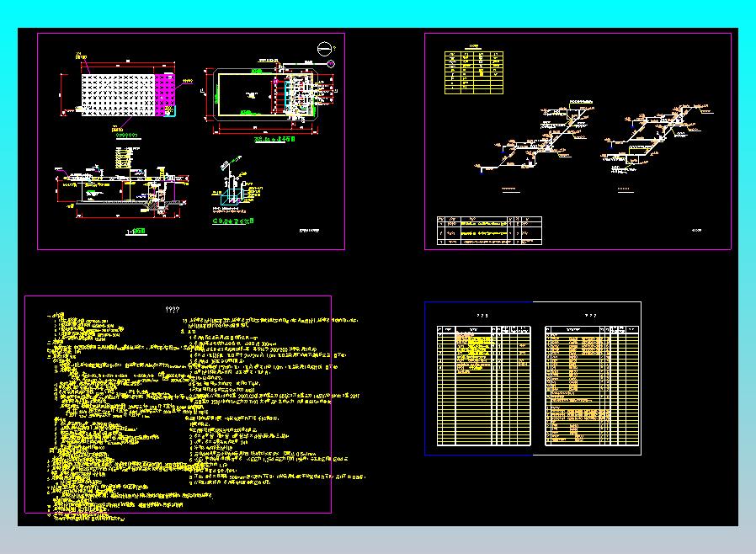Image resolution: width=756 pixels, height=554 pixels.
Task: Select the left '? ? ?' table title
Action: coord(482,316)
